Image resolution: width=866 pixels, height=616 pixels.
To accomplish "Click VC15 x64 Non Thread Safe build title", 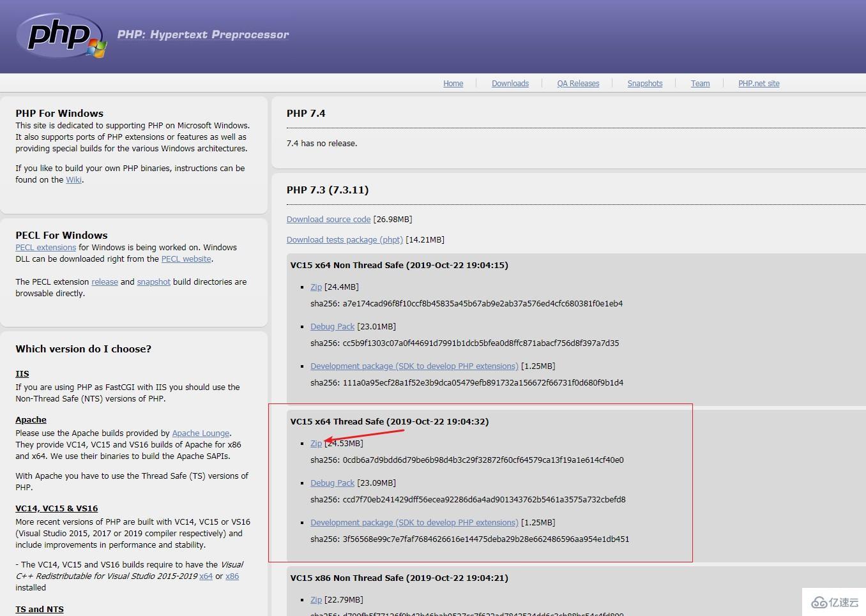I will (399, 266).
